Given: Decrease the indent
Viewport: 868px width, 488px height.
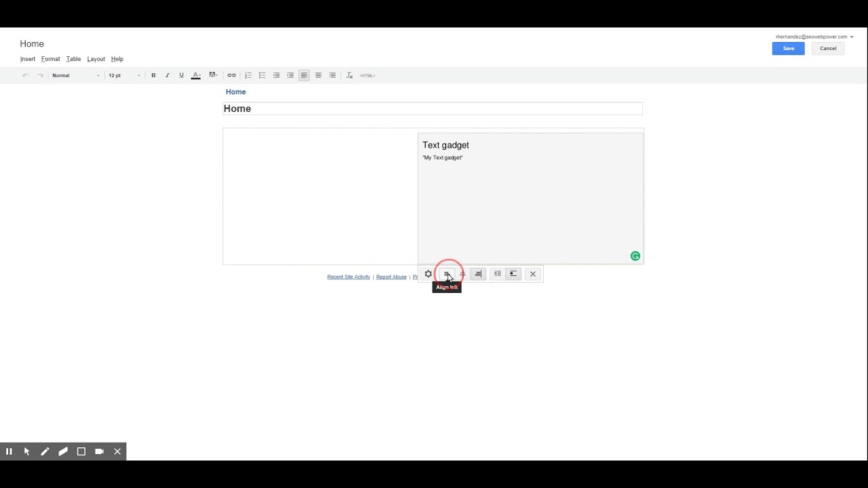Looking at the screenshot, I should point(276,75).
